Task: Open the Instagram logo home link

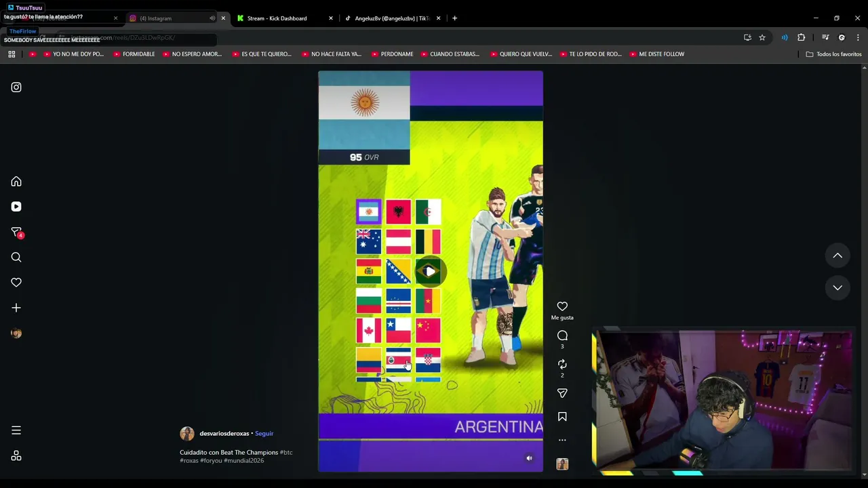Action: click(16, 87)
